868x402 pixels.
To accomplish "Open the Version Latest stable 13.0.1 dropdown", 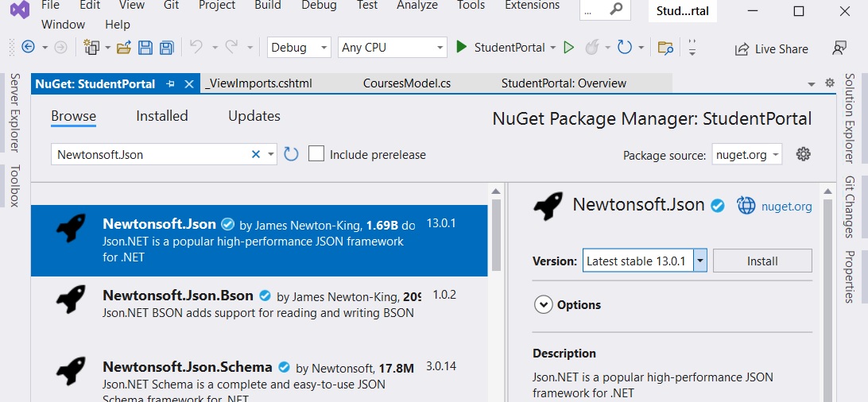I will (645, 261).
